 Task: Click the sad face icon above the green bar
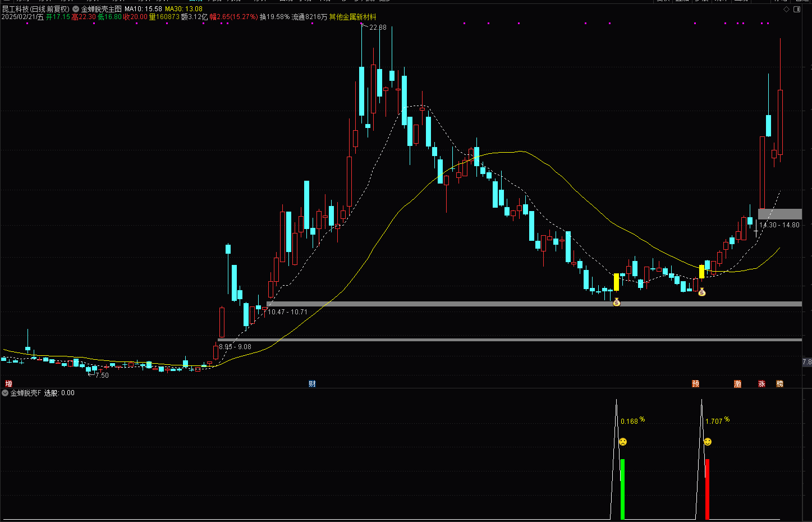point(622,442)
